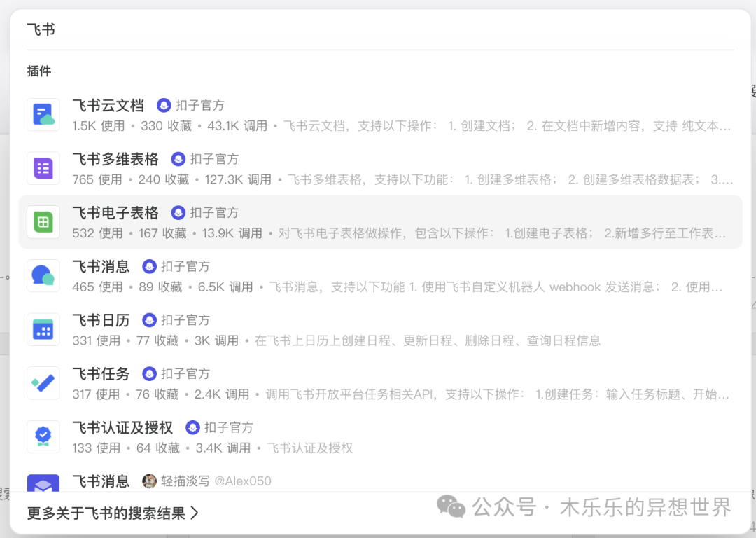The width and height of the screenshot is (756, 538).
Task: Click the 133 使用 stat text
Action: (x=97, y=448)
